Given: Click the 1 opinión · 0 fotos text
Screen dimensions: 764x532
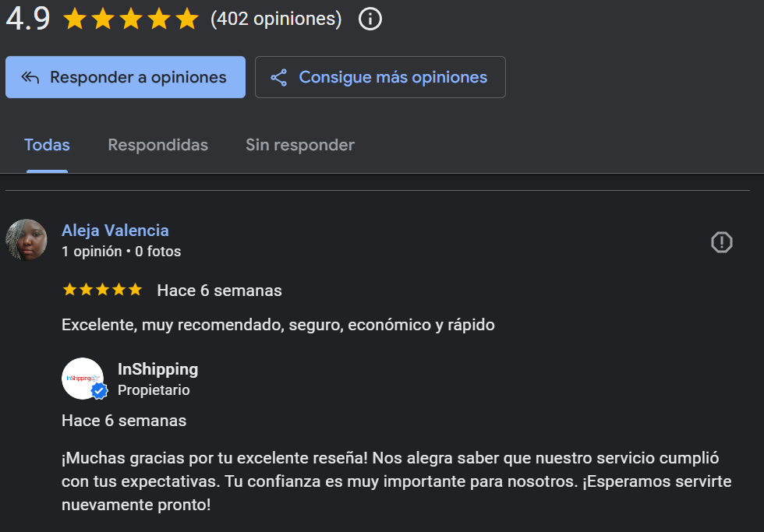Looking at the screenshot, I should pos(122,251).
